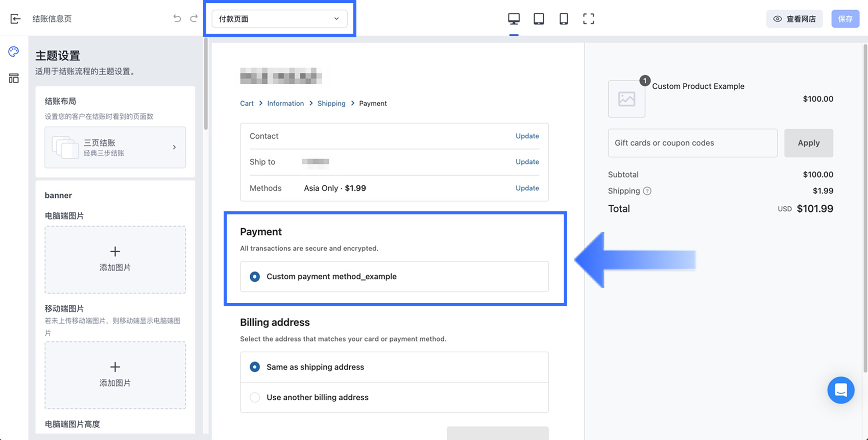Click the Payment breadcrumb text

373,103
